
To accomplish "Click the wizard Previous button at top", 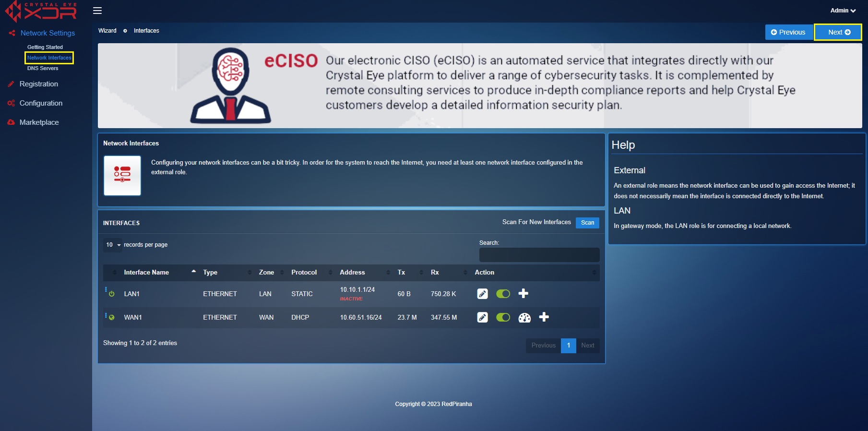I will [x=789, y=32].
